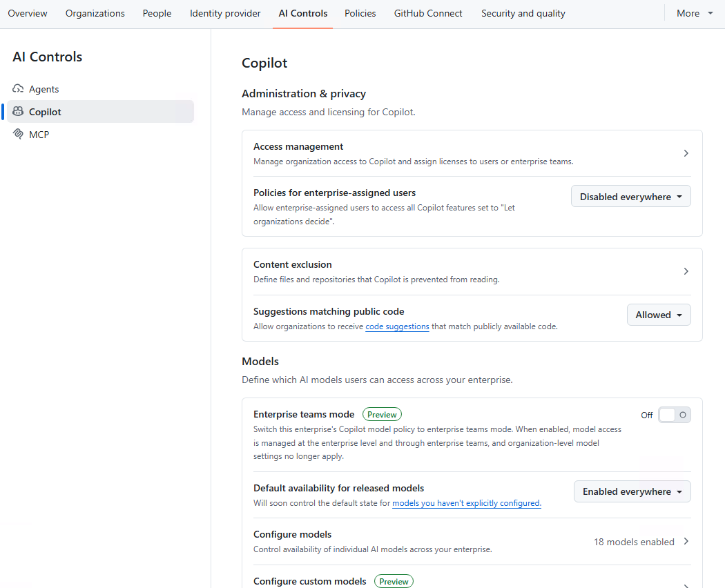Go to the Policies tab
Viewport: 725px width, 588px height.
click(x=360, y=13)
